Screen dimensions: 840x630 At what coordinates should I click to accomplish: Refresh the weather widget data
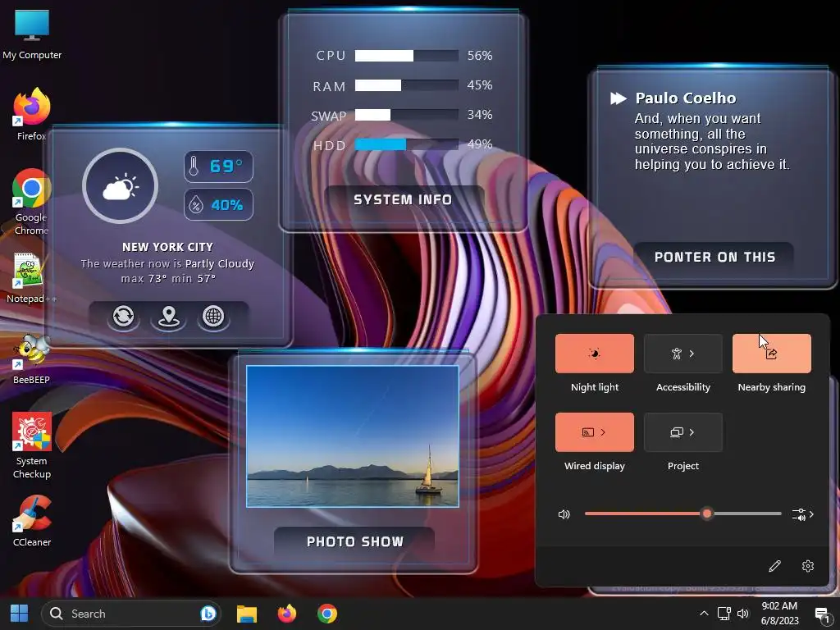(123, 316)
